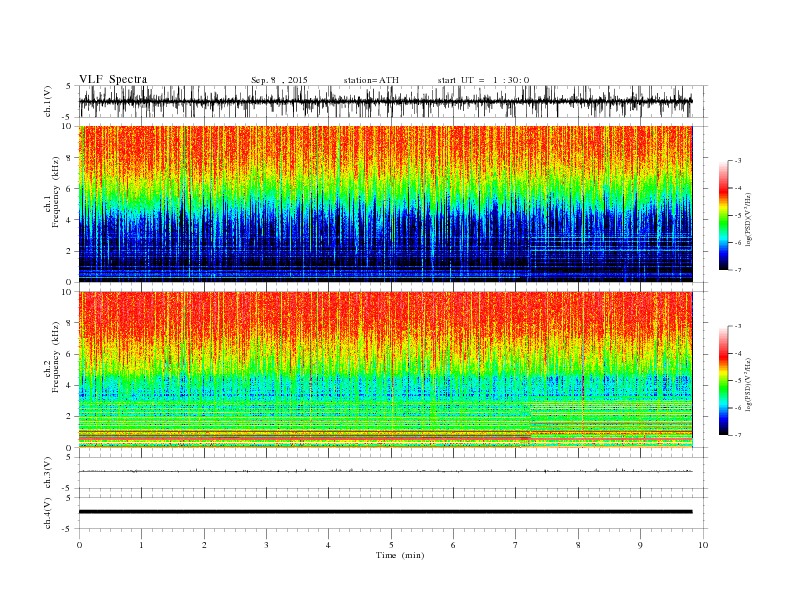Click the ch.1 spectrogram color scale bar
The height and width of the screenshot is (612, 792).
tap(723, 215)
